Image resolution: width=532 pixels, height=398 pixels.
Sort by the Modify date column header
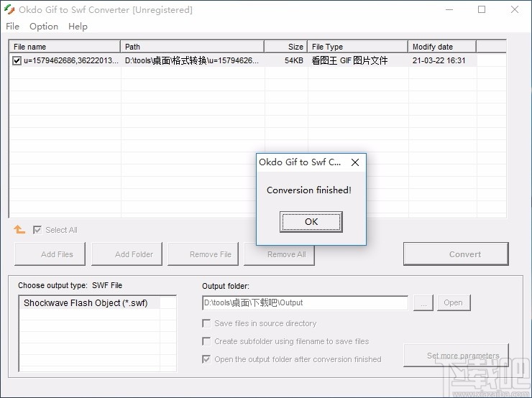442,47
